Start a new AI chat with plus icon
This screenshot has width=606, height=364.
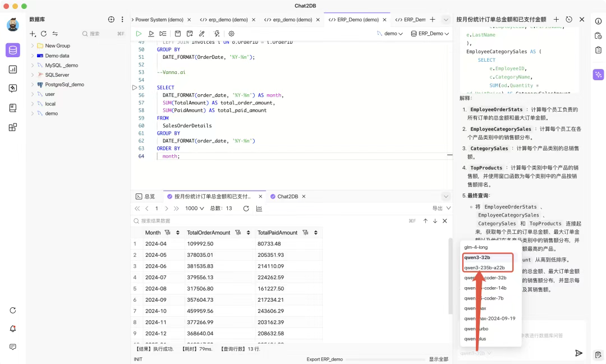[x=556, y=19]
